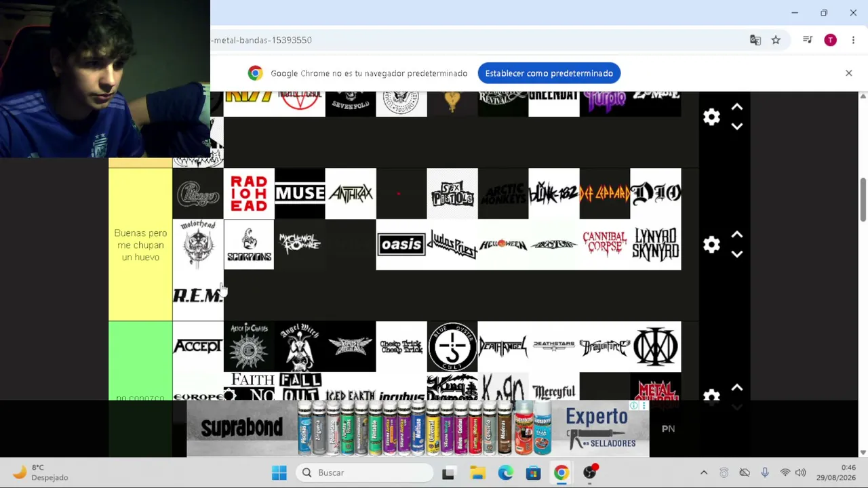Open Chrome media controls icon

(x=808, y=40)
